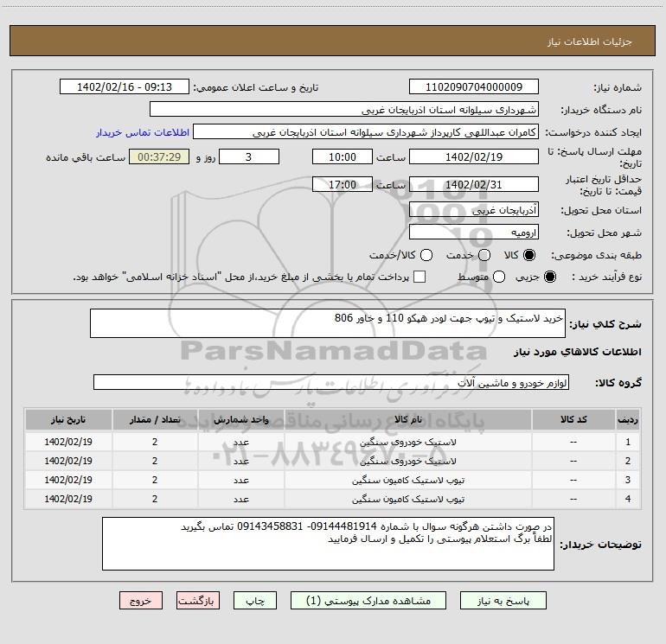Image resolution: width=666 pixels, height=644 pixels.
Task: Click the جزئیات اطلاعات نیاز header title
Action: tap(590, 41)
